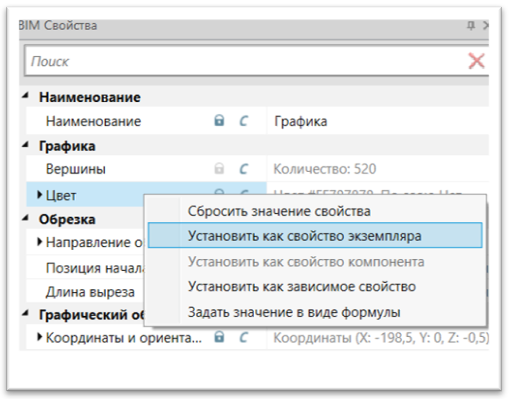Click the lock icon in Наименование row

click(x=219, y=121)
